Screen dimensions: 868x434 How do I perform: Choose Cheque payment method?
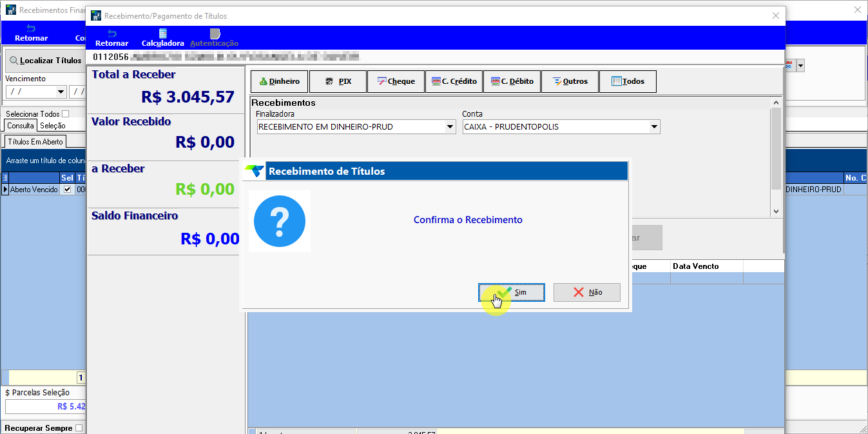click(396, 81)
